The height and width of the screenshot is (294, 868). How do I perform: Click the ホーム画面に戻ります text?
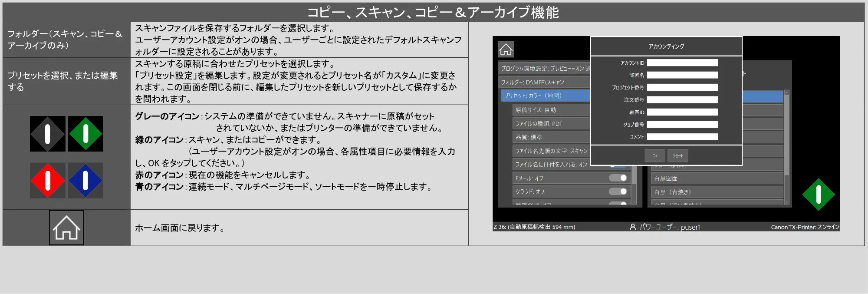click(x=180, y=228)
